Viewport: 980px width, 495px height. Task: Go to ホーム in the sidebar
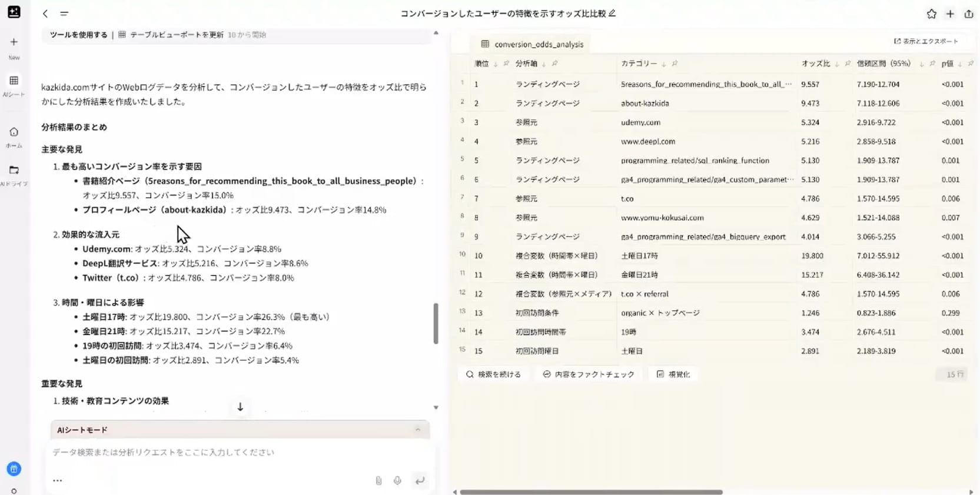pos(14,132)
